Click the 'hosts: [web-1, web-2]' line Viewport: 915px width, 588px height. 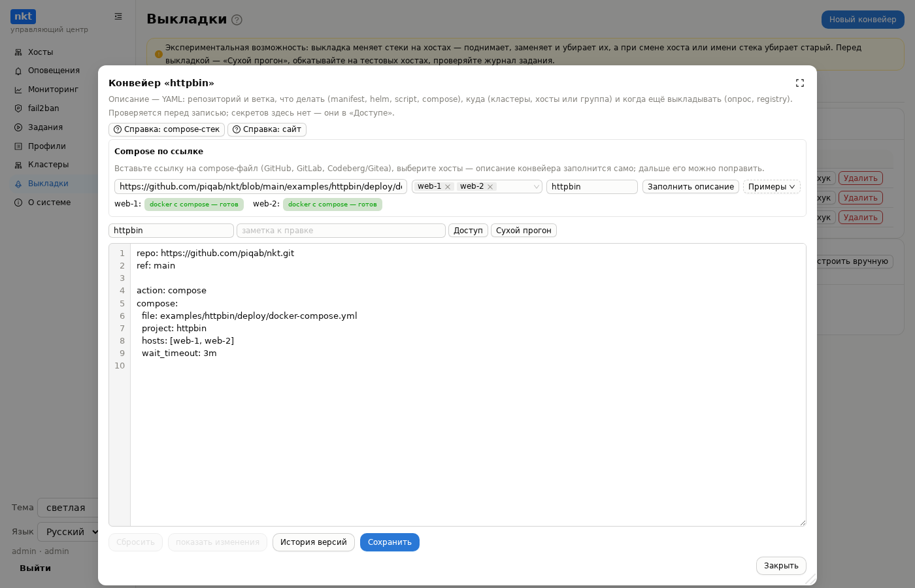(188, 341)
